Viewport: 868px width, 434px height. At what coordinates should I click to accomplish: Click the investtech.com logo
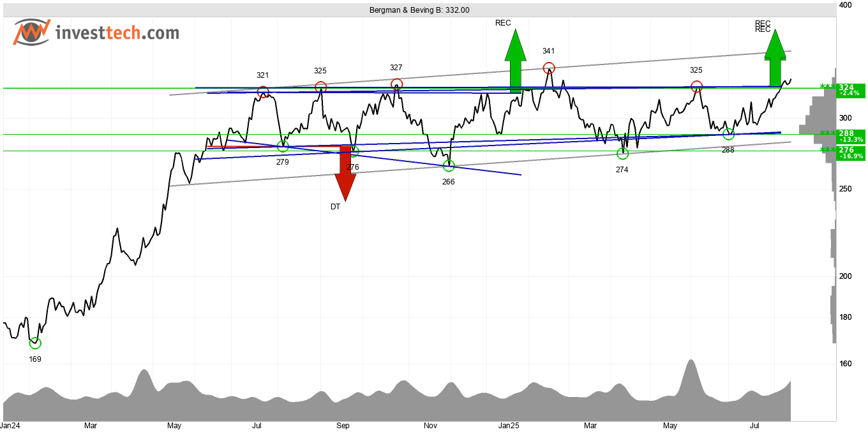tap(96, 32)
